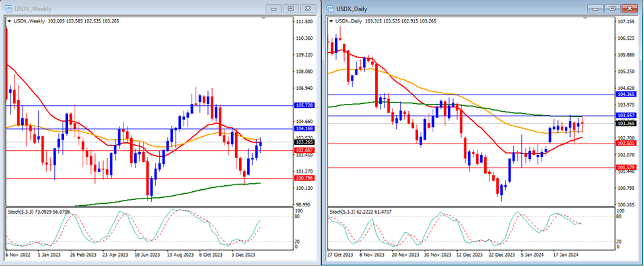Close the USDX Daily chart window
644x266 pixels.
point(628,8)
